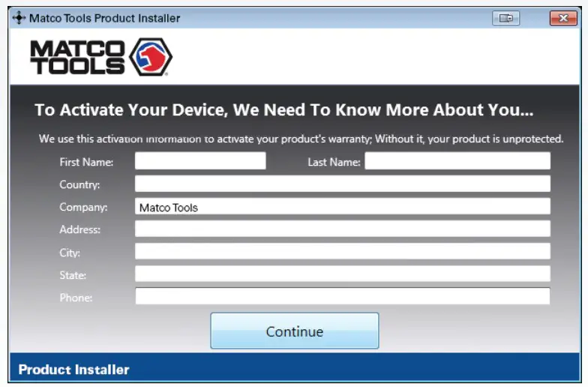Click the 'Product Installer' footer text
Image resolution: width=588 pixels, height=387 pixels.
pos(73,370)
